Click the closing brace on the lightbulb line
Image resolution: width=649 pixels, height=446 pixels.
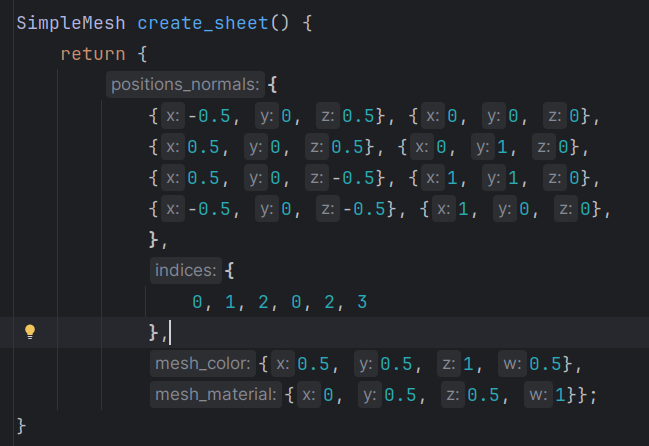tap(154, 332)
